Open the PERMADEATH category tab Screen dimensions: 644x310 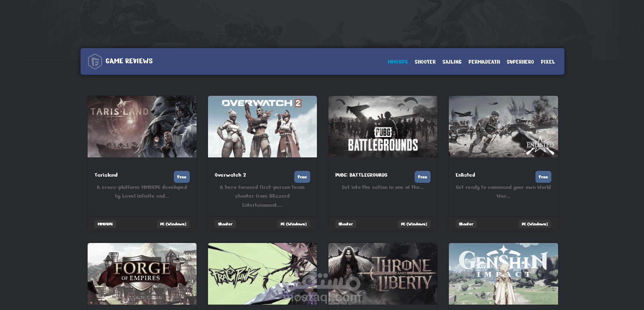coord(484,62)
